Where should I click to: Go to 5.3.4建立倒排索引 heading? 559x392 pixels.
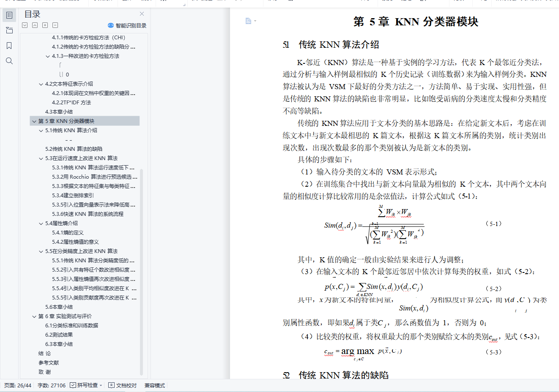[x=73, y=196]
